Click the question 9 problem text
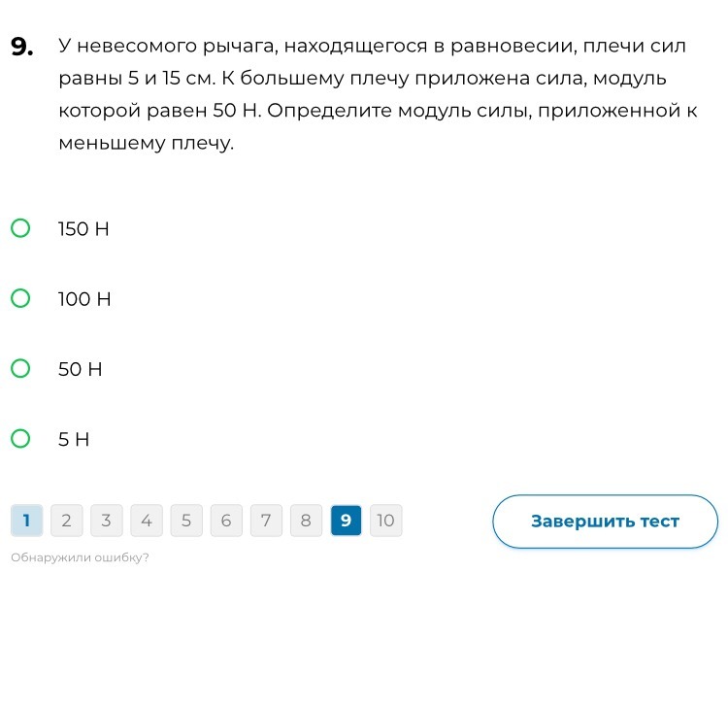This screenshot has width=728, height=707. (377, 94)
